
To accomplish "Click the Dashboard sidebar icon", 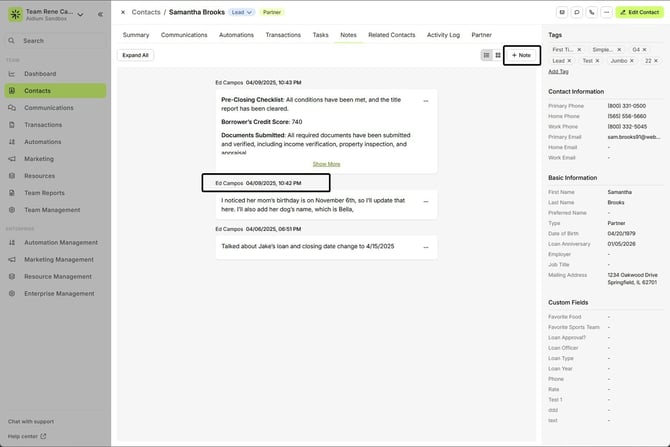I will [x=12, y=74].
